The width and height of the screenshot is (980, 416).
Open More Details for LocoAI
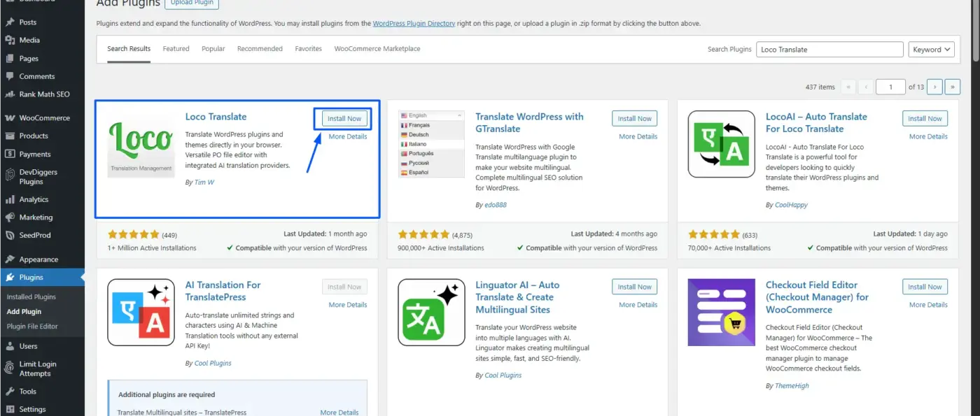(x=928, y=137)
